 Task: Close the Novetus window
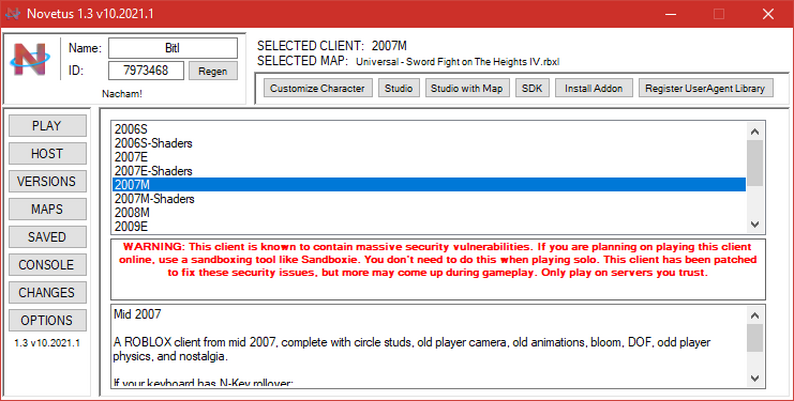[768, 14]
